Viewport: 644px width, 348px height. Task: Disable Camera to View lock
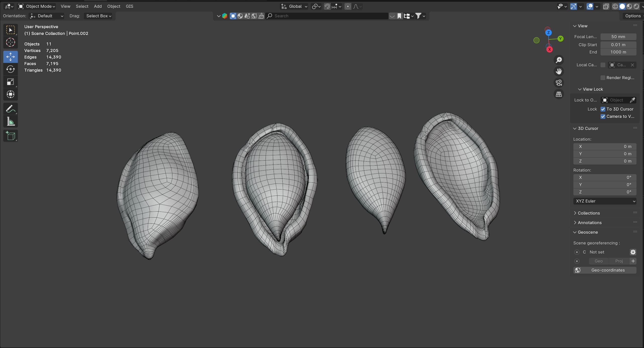coord(603,116)
